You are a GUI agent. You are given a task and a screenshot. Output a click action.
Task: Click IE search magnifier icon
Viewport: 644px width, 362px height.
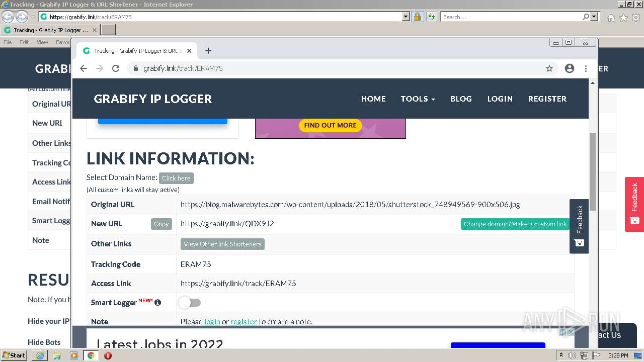click(586, 17)
